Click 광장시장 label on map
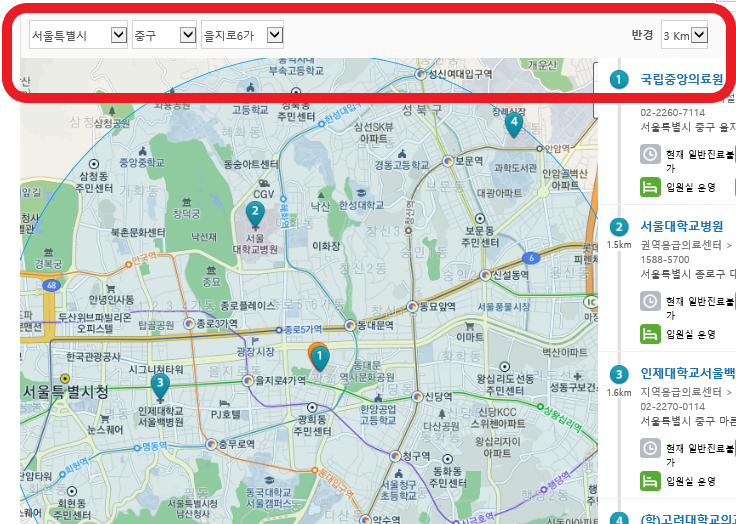736x524 pixels. [x=255, y=351]
